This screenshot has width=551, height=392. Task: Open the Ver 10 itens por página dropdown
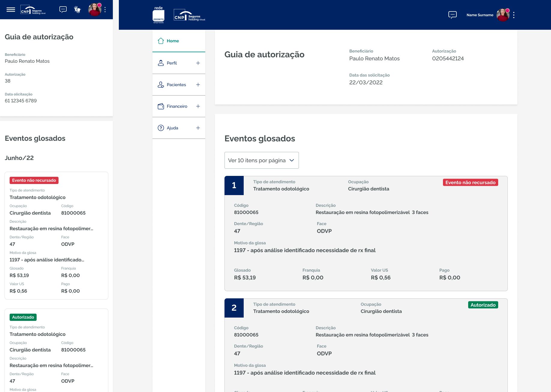(x=261, y=160)
